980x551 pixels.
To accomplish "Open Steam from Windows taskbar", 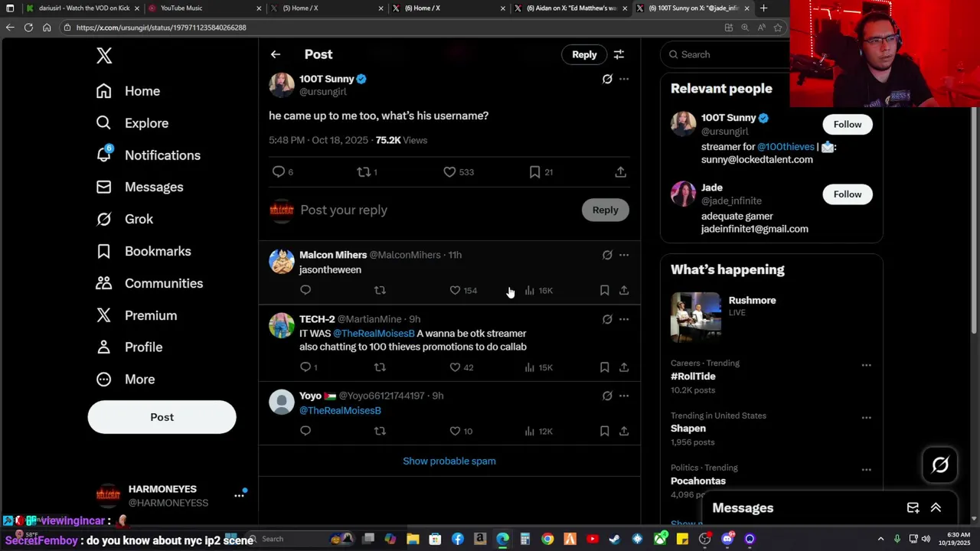I will [x=614, y=539].
